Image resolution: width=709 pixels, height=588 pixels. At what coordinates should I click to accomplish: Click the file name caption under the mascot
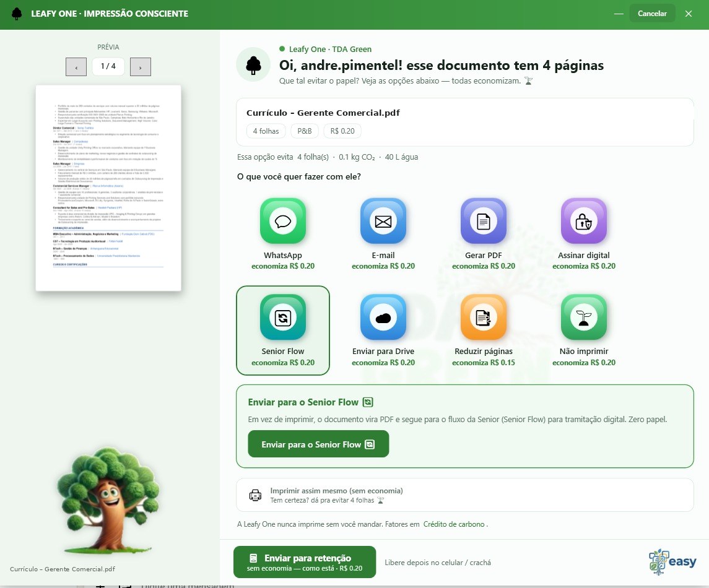click(63, 569)
